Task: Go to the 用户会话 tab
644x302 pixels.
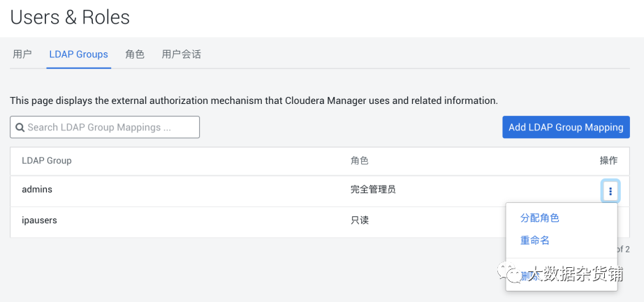Action: (x=181, y=54)
